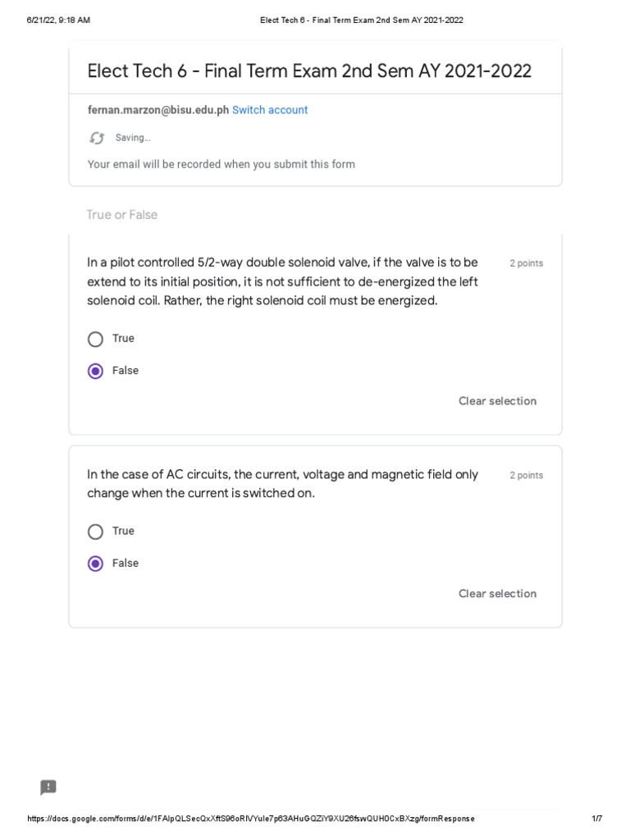Click the fernan.marzon@bisu.edu.ph email address
This screenshot has width=630, height=840.
(158, 110)
